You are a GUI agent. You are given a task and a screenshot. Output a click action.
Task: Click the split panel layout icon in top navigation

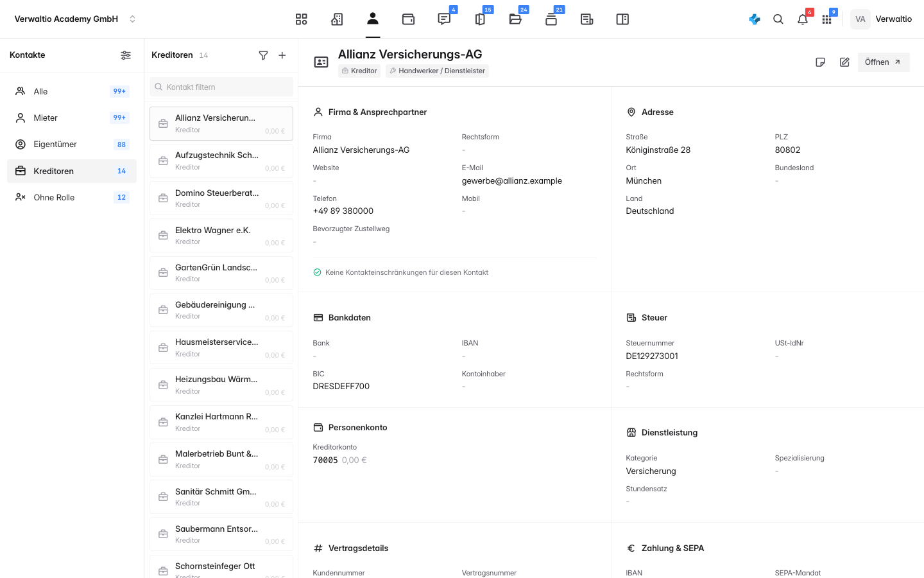click(x=622, y=19)
